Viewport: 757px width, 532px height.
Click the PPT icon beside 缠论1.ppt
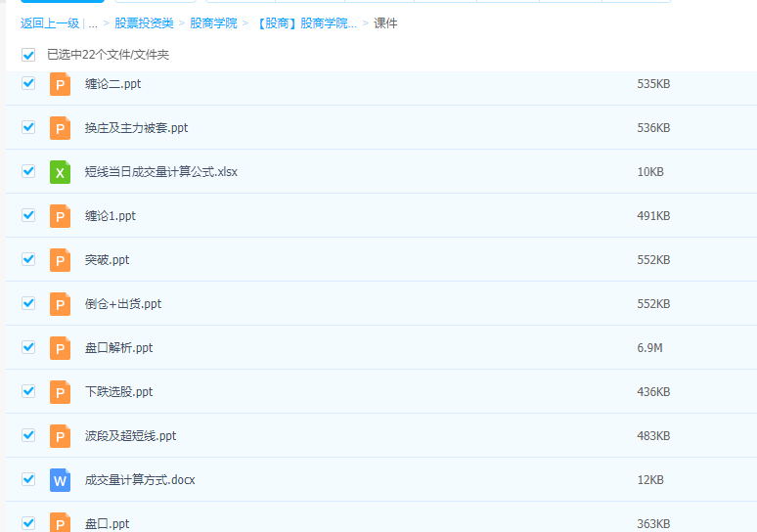pyautogui.click(x=61, y=216)
